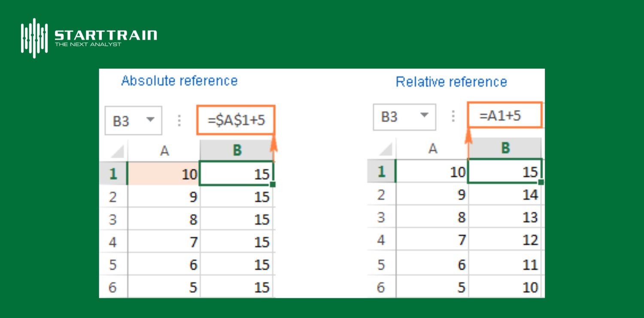Select column header B in the left sheet
Image resolution: width=644 pixels, height=318 pixels.
coord(237,150)
